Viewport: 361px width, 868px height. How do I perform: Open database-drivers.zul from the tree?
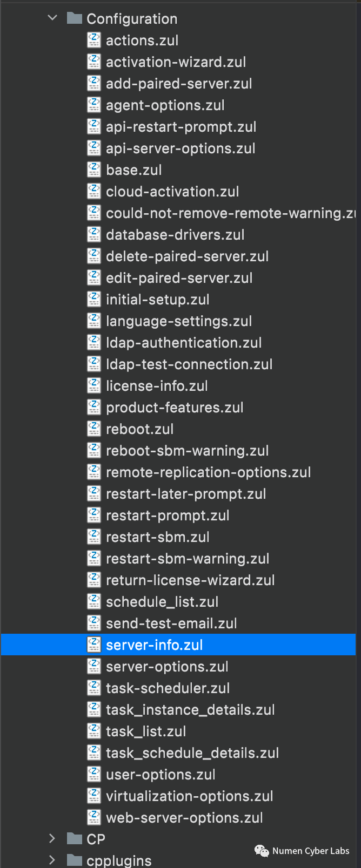coord(176,234)
